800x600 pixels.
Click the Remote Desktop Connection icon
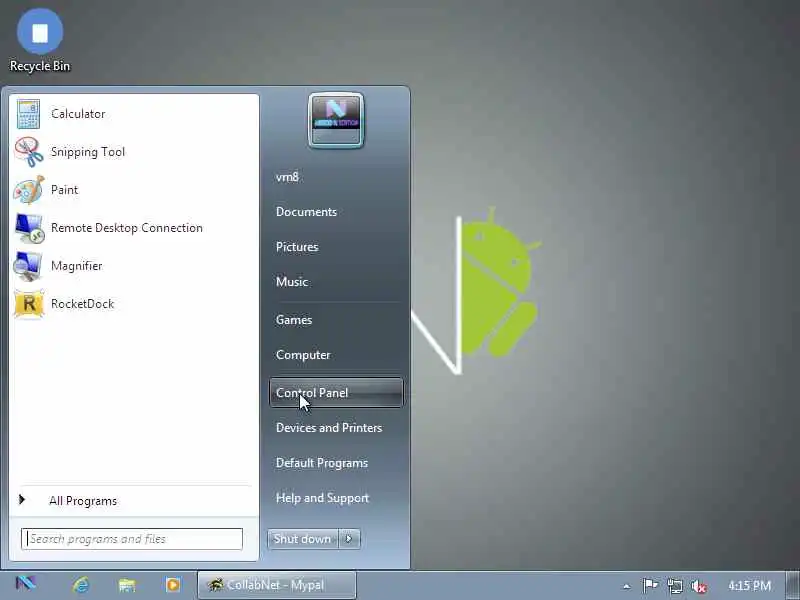coord(29,228)
